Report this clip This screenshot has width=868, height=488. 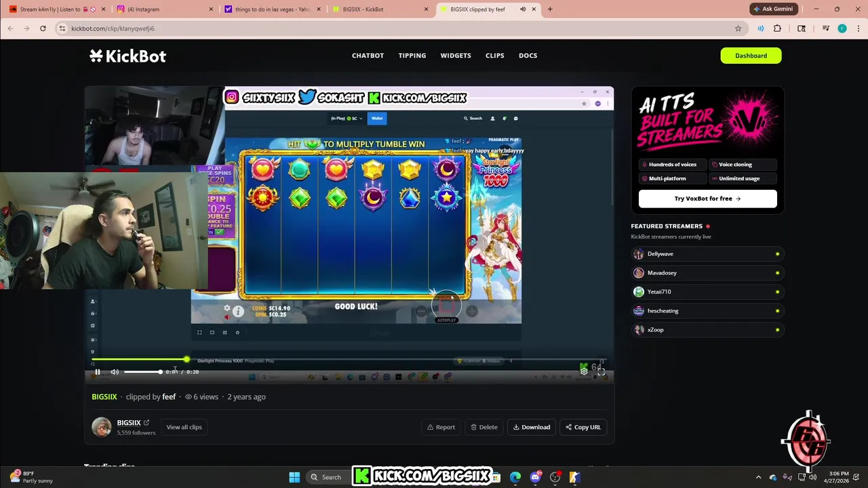pos(441,427)
